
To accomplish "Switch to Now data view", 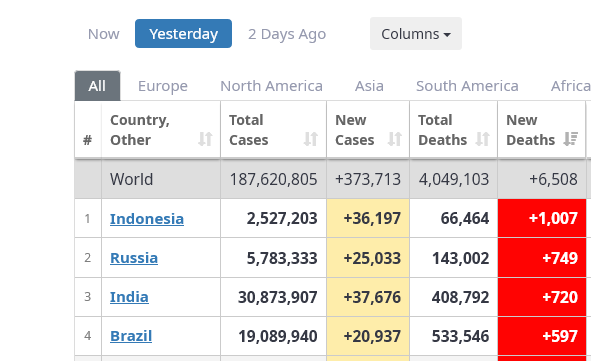I will (x=104, y=34).
